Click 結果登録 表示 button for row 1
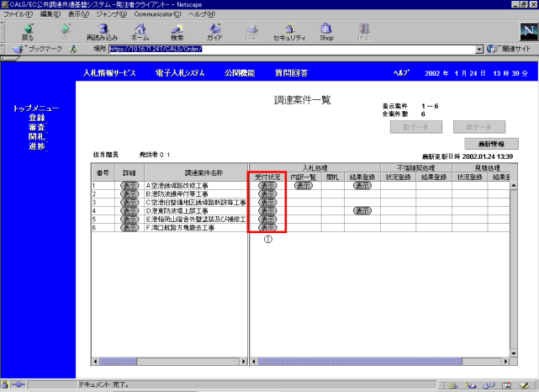 [x=362, y=186]
